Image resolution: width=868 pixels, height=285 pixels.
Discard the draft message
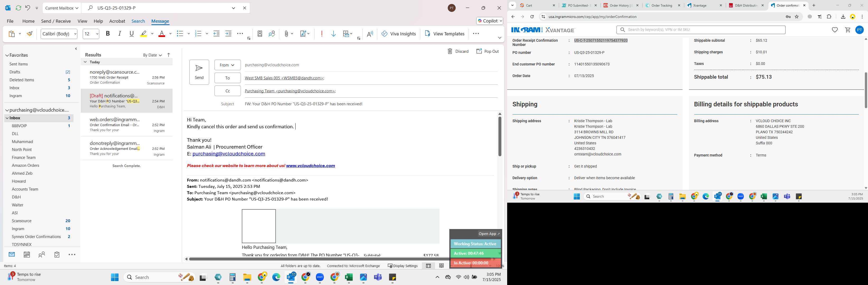point(458,51)
